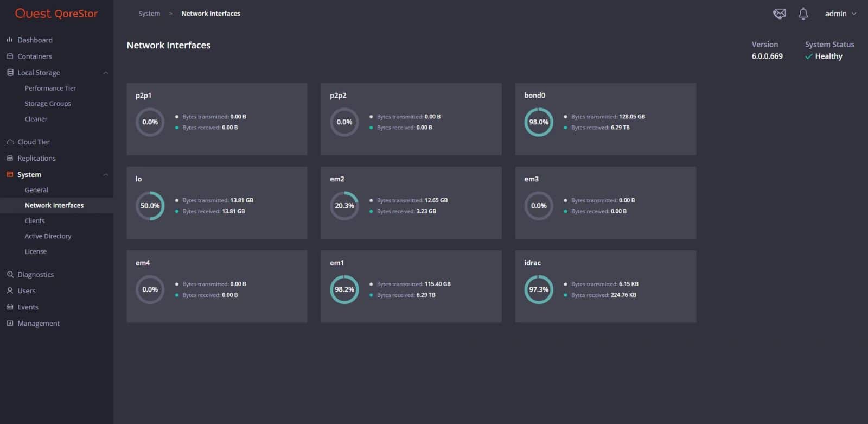Click the System breadcrumb link
The height and width of the screenshot is (424, 868).
(x=149, y=14)
